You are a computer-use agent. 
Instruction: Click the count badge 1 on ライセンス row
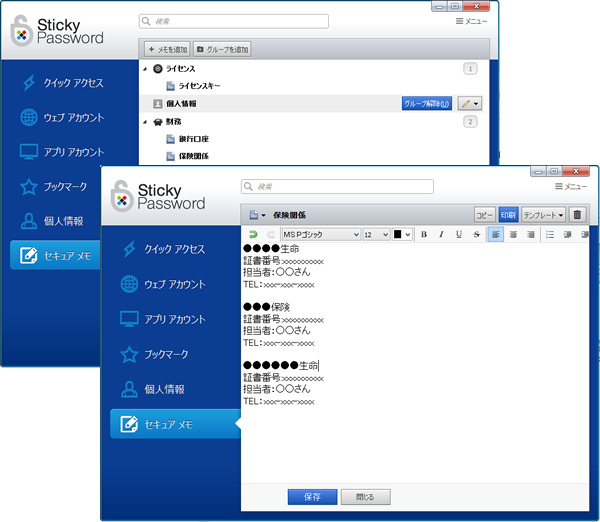(470, 69)
